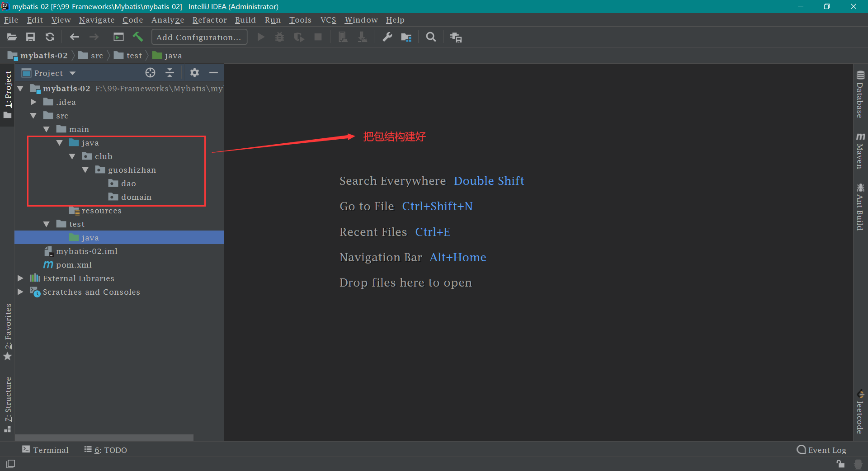868x471 pixels.
Task: Click the Search Everywhere magnifier icon
Action: tap(431, 37)
